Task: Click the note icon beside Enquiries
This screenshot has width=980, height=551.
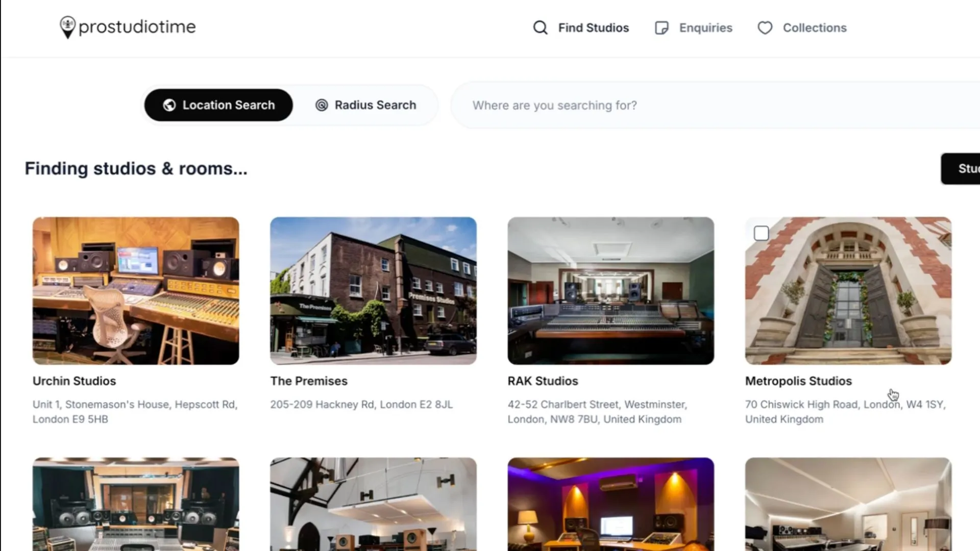Action: (x=661, y=28)
